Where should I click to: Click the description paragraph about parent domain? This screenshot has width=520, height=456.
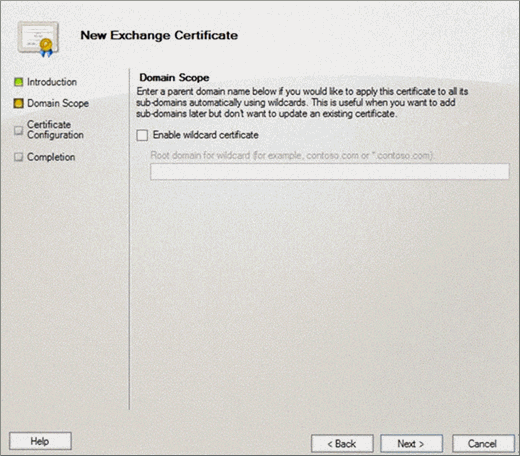(302, 103)
